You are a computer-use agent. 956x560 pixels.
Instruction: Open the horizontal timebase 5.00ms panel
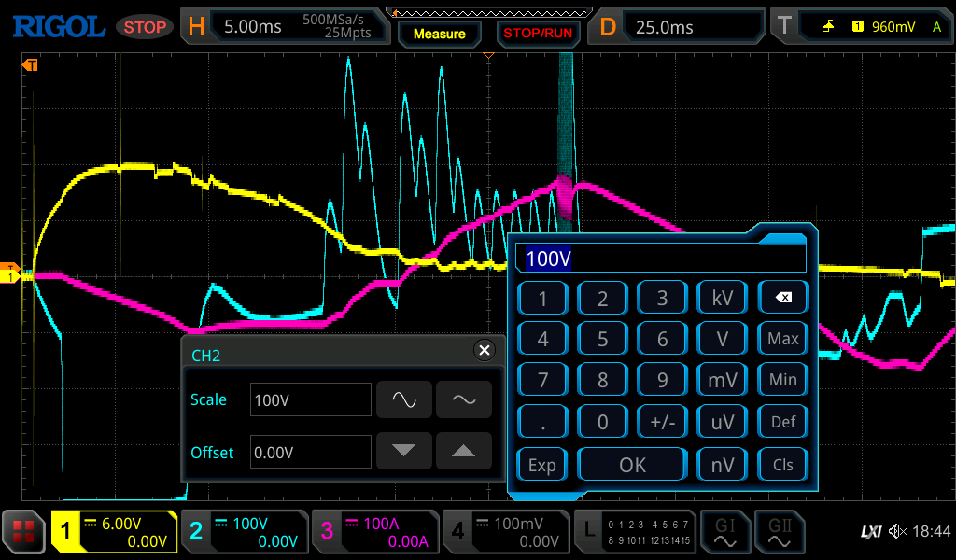click(x=283, y=27)
